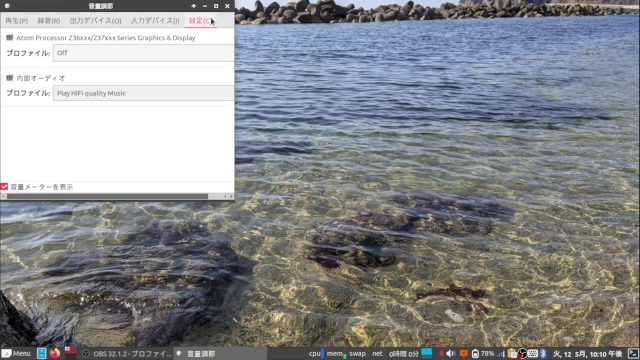Image resolution: width=640 pixels, height=360 pixels.
Task: Click the keyboard input tray icon
Action: [533, 353]
